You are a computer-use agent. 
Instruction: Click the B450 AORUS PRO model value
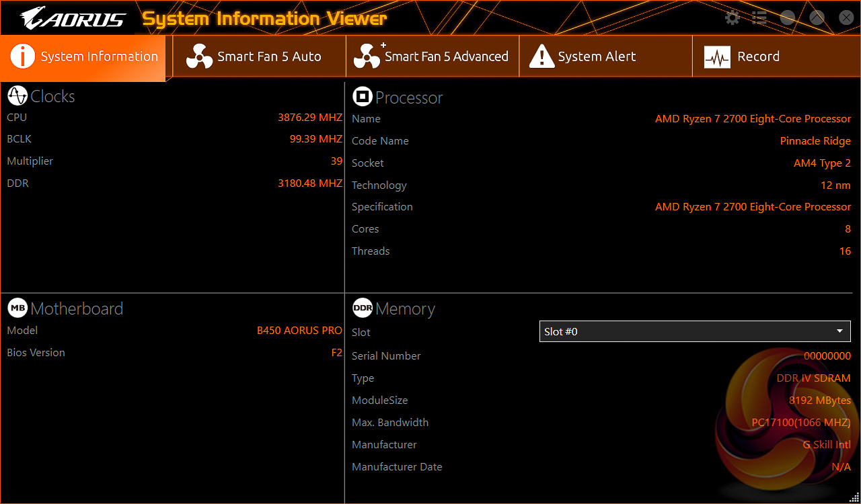(x=299, y=331)
